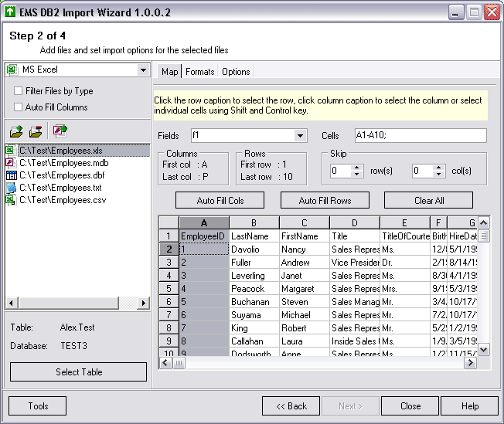
Task: Select column E via its header
Action: 405,222
